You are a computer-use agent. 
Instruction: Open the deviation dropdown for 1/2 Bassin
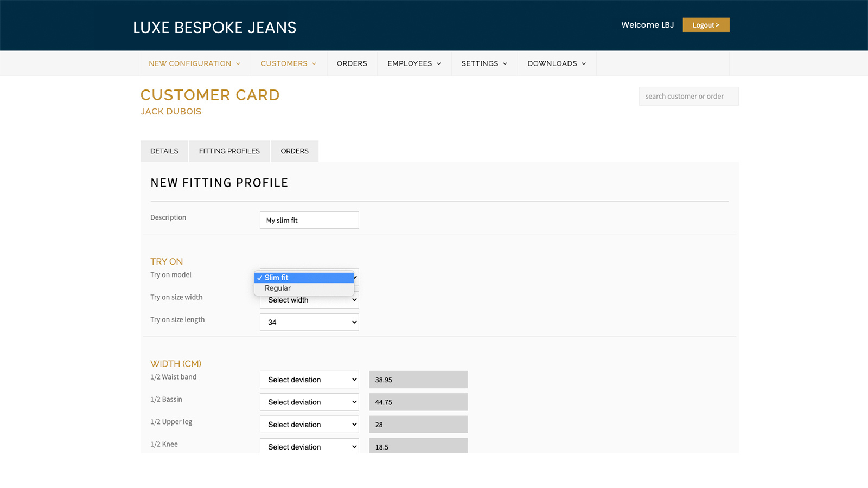pos(309,402)
